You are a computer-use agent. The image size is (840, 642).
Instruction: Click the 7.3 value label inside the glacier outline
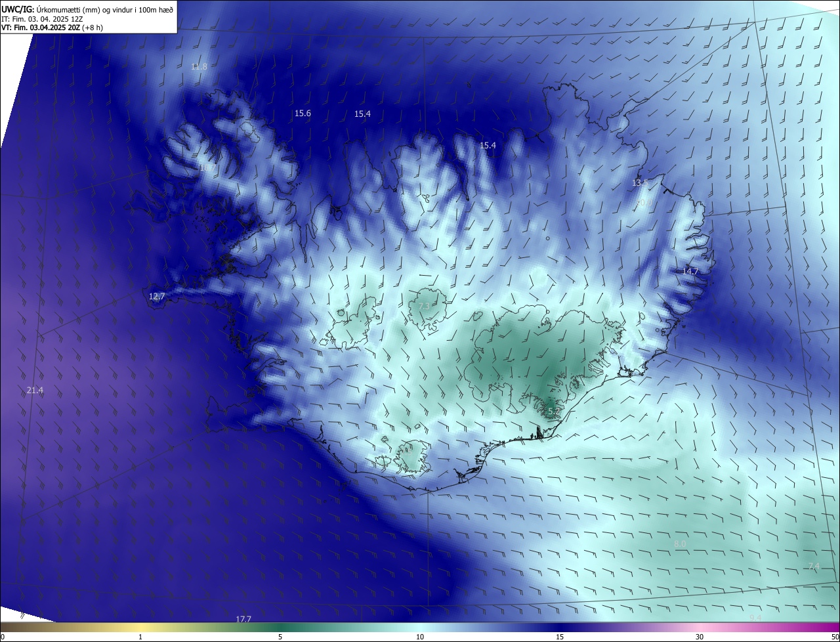pyautogui.click(x=424, y=307)
